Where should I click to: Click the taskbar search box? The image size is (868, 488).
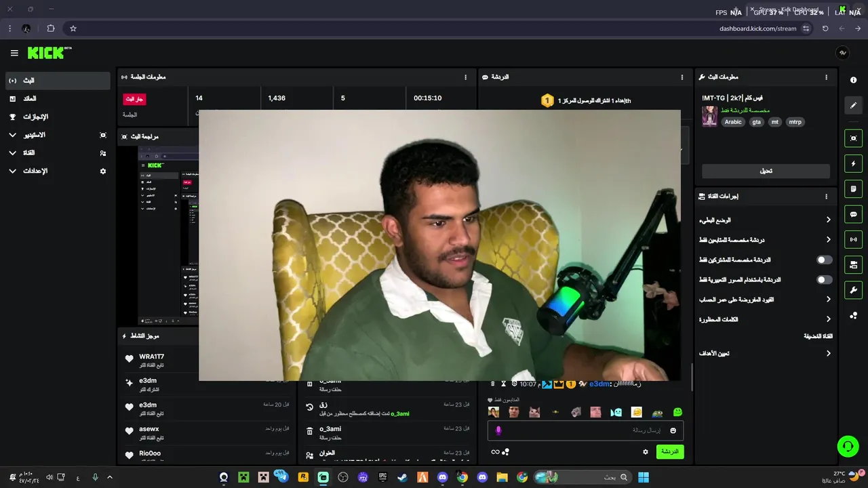[583, 477]
